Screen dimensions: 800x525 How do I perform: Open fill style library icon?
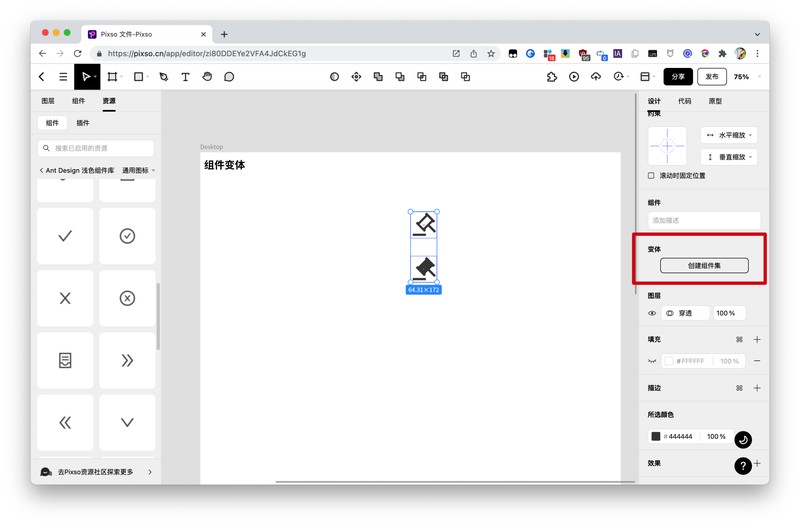[739, 339]
